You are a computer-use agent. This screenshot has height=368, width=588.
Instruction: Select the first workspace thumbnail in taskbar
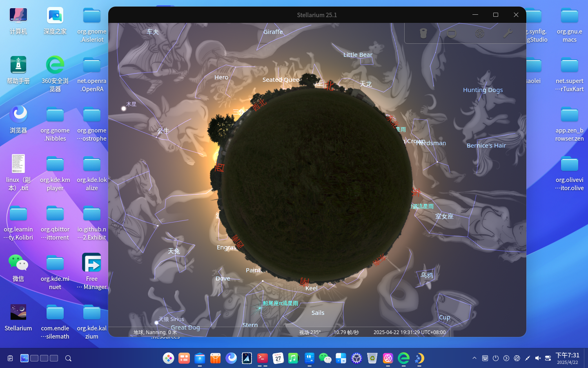24,358
